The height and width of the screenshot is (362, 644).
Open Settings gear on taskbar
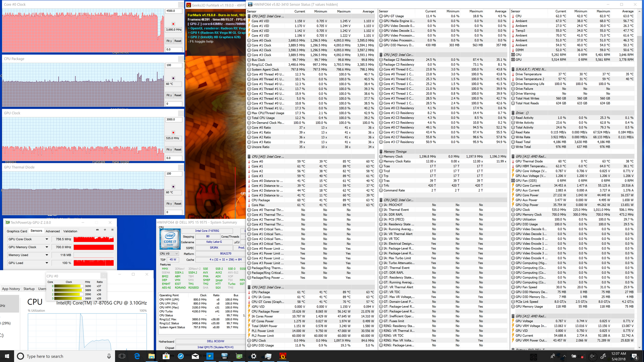click(254, 356)
